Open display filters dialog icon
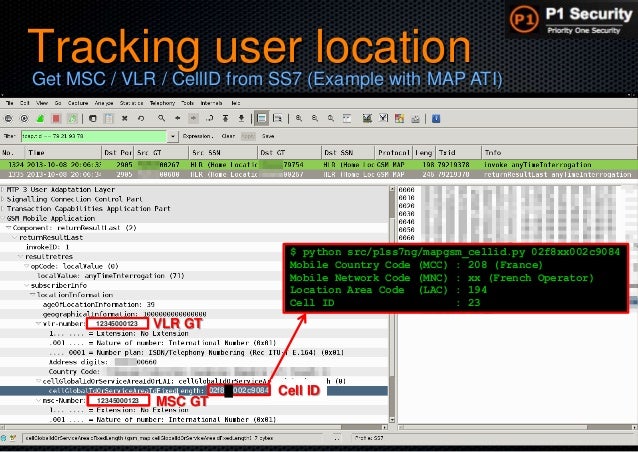The image size is (638, 452). [x=383, y=118]
